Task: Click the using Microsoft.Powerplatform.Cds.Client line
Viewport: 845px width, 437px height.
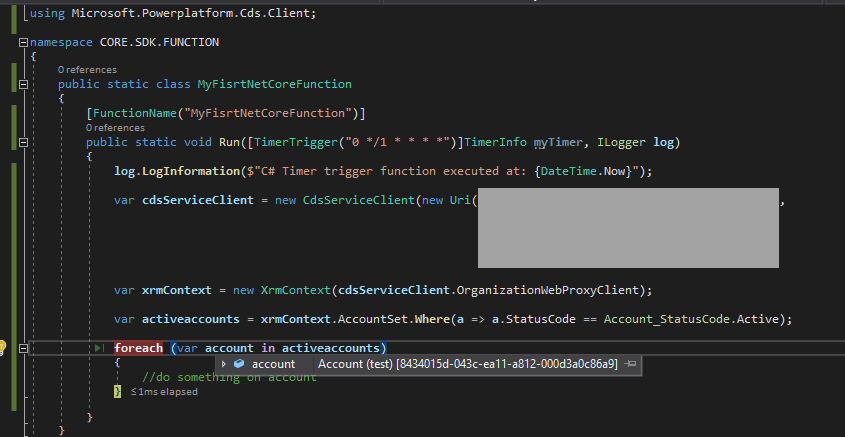Action: (173, 13)
